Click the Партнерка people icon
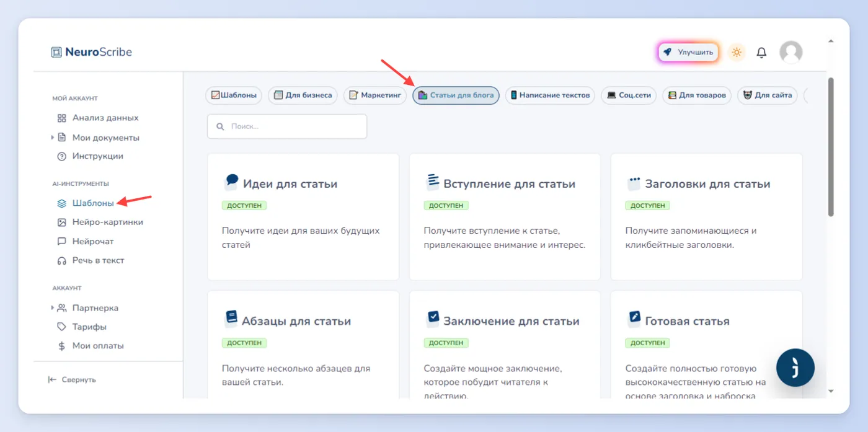Image resolution: width=868 pixels, height=432 pixels. click(x=62, y=308)
